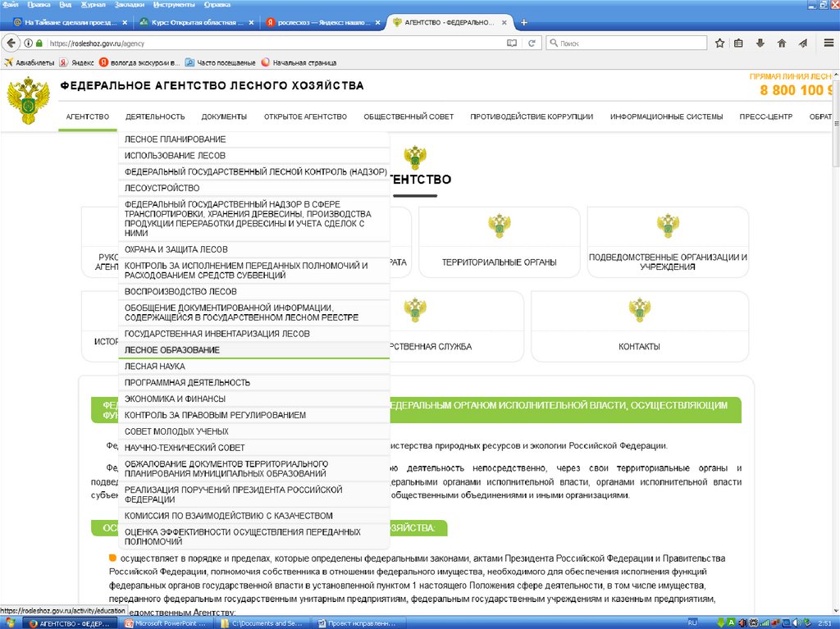Open the Файл menu
Viewport: 840px width, 629px height.
10,5
